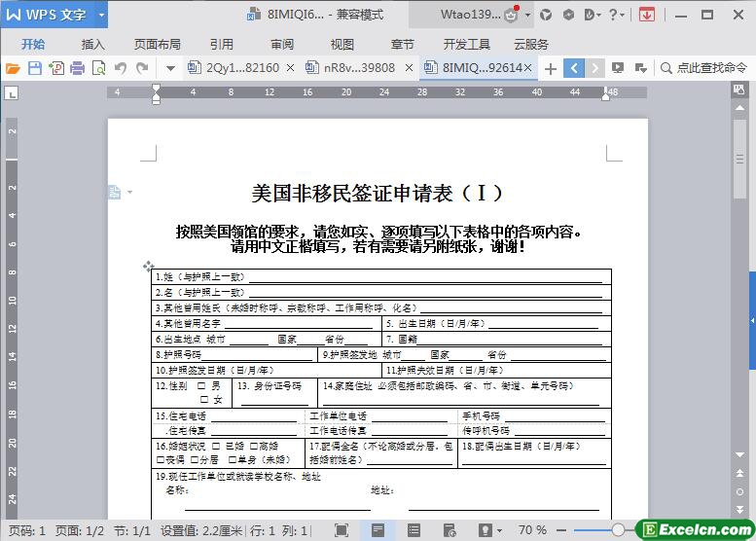Close the 8IMIQ...92614 document tab

pyautogui.click(x=528, y=68)
